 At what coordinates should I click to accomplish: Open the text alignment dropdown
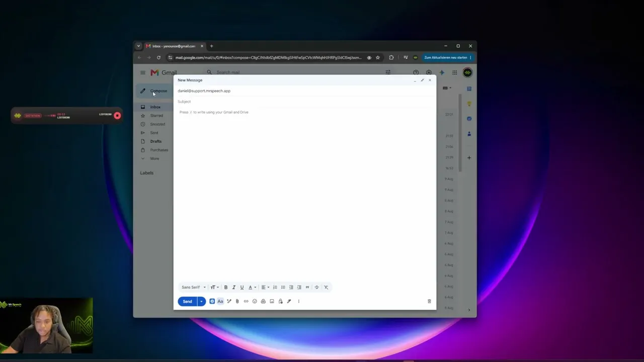point(265,287)
